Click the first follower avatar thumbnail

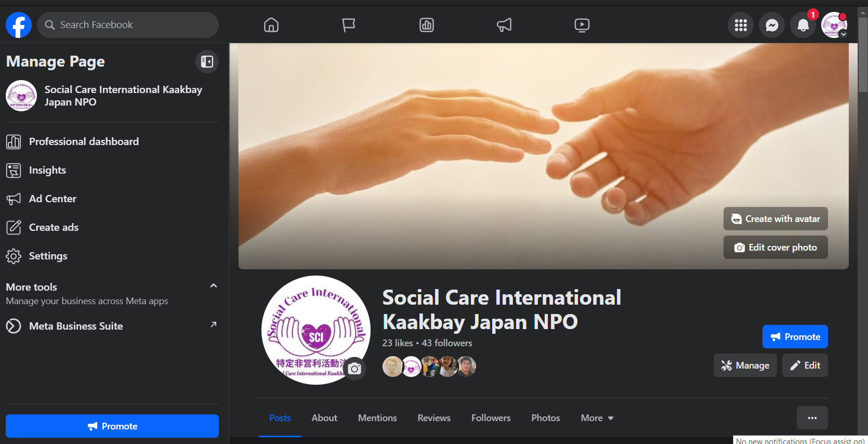pyautogui.click(x=392, y=367)
